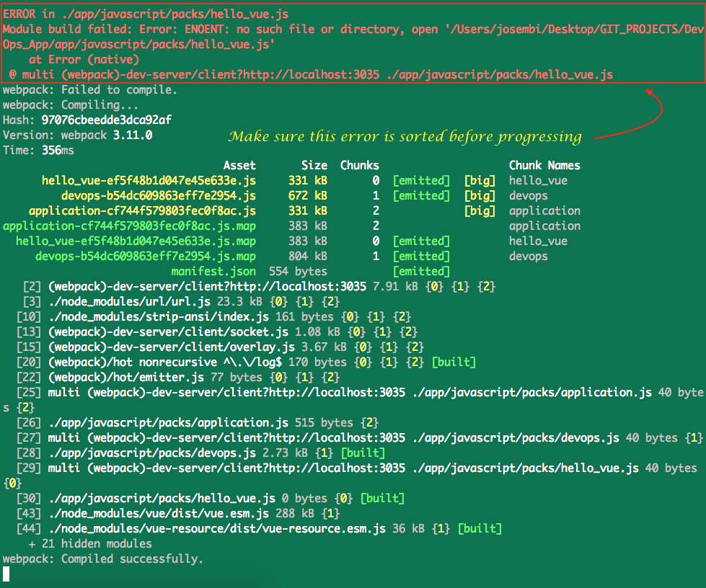Click the 'Chunk Names' column header
Screen dimensions: 706x588
(x=544, y=165)
